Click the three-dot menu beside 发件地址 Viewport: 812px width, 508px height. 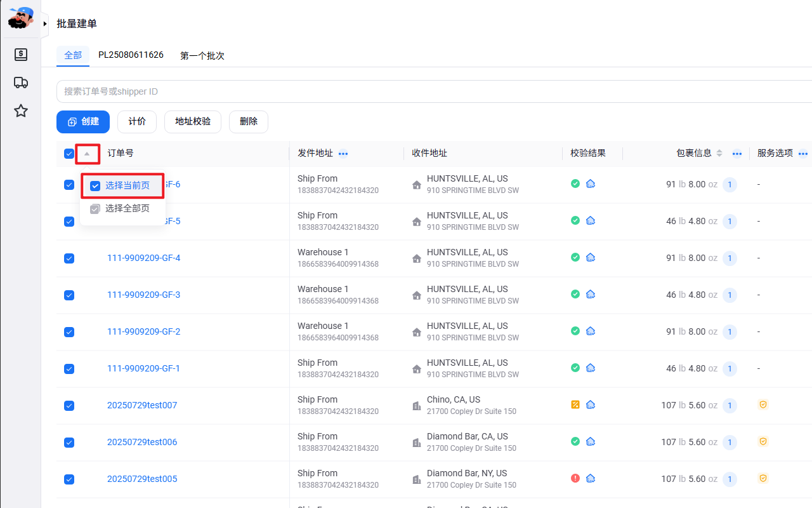[x=343, y=154]
